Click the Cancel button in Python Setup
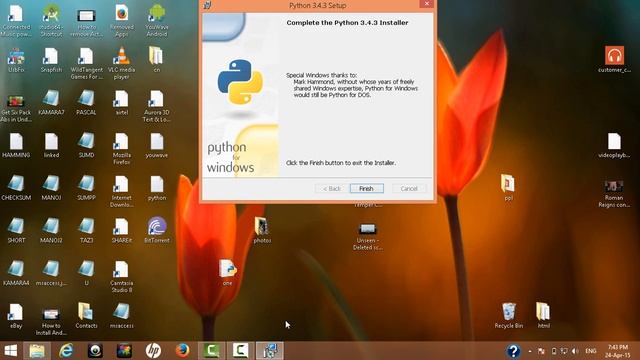640x360 pixels. (x=409, y=188)
